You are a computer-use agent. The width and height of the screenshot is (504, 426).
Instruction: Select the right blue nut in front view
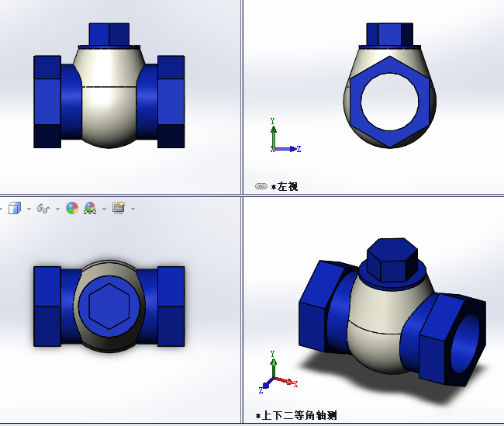pyautogui.click(x=171, y=101)
